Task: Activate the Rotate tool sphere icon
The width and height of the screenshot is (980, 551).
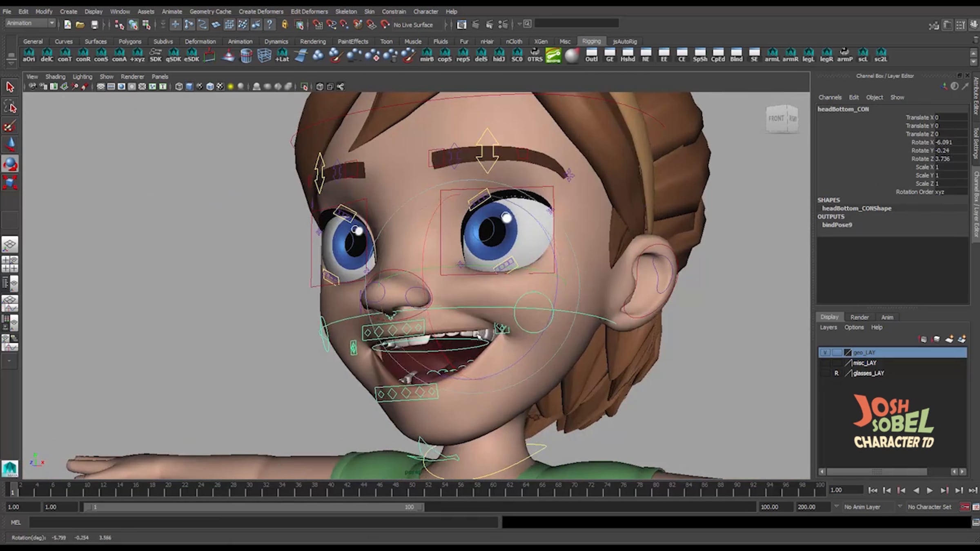Action: 10,164
